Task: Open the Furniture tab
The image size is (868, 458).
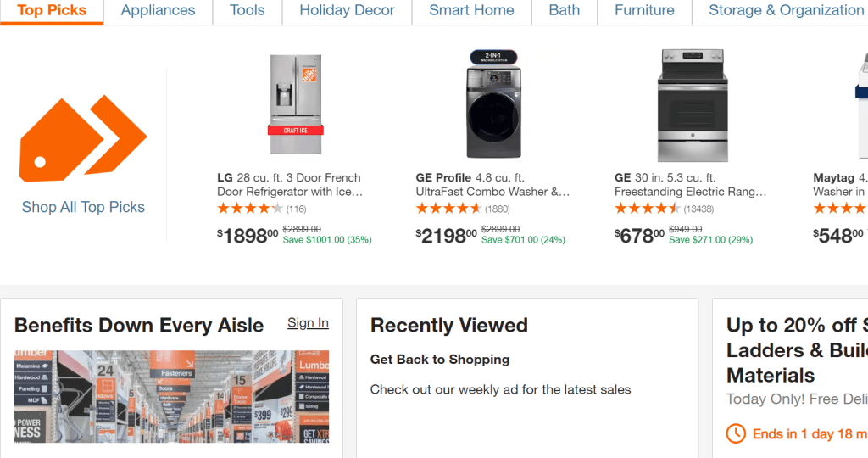Action: (644, 11)
